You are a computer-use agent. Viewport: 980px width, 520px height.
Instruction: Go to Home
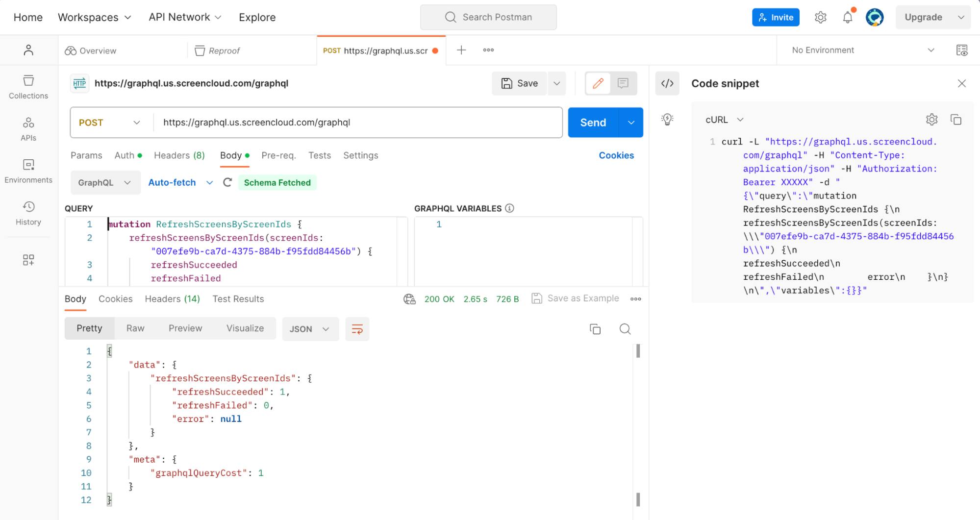28,17
